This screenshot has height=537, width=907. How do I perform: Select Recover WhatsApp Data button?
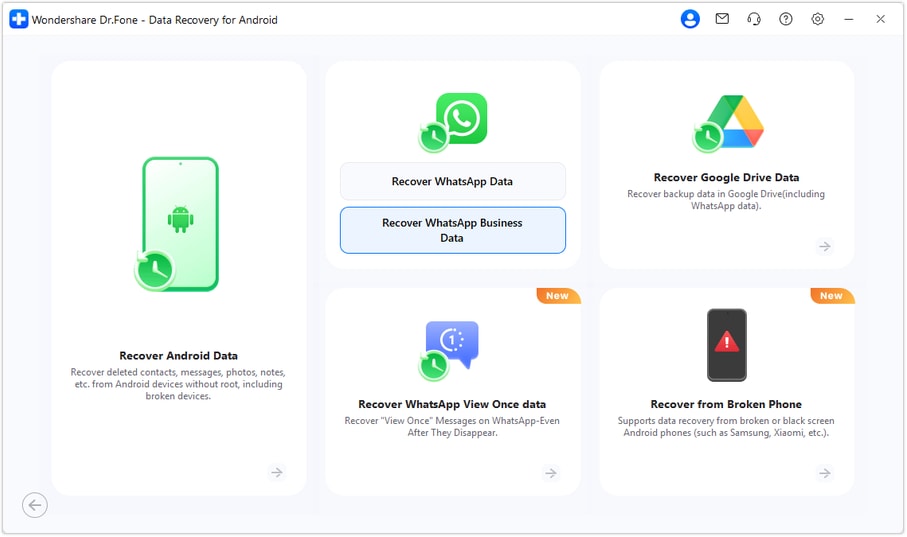453,181
